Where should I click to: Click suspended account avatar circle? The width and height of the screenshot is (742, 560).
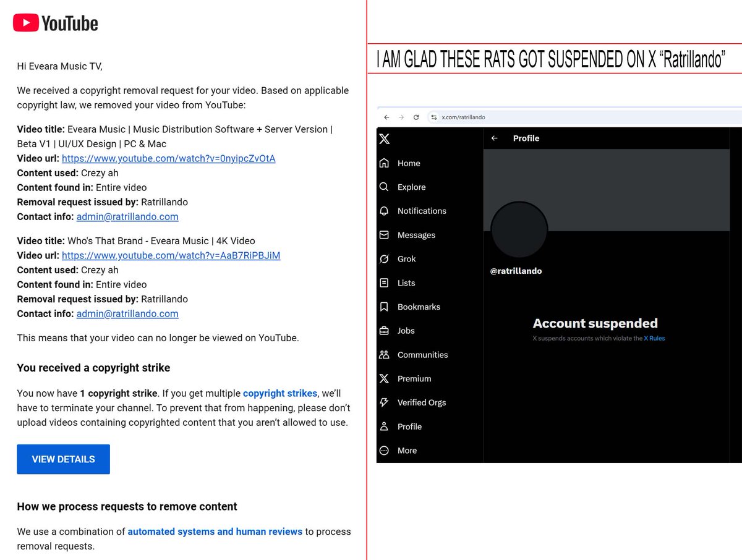coord(519,230)
